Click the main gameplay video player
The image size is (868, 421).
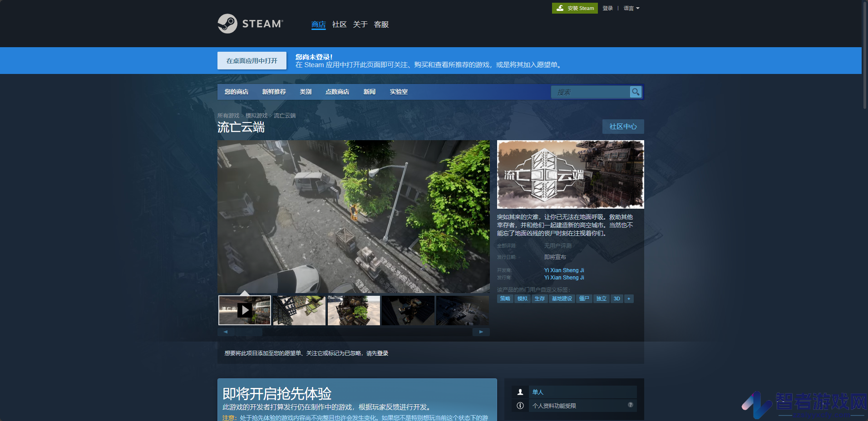354,216
